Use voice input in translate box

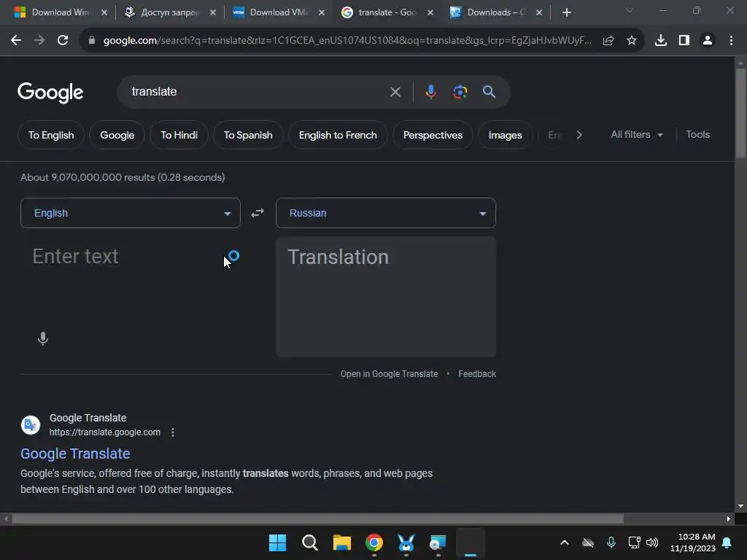[x=43, y=338]
